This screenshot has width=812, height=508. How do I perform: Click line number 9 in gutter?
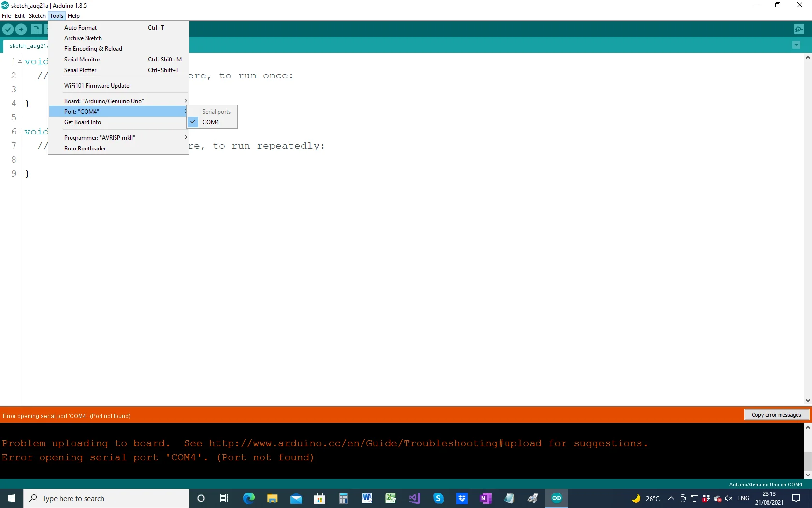click(14, 173)
